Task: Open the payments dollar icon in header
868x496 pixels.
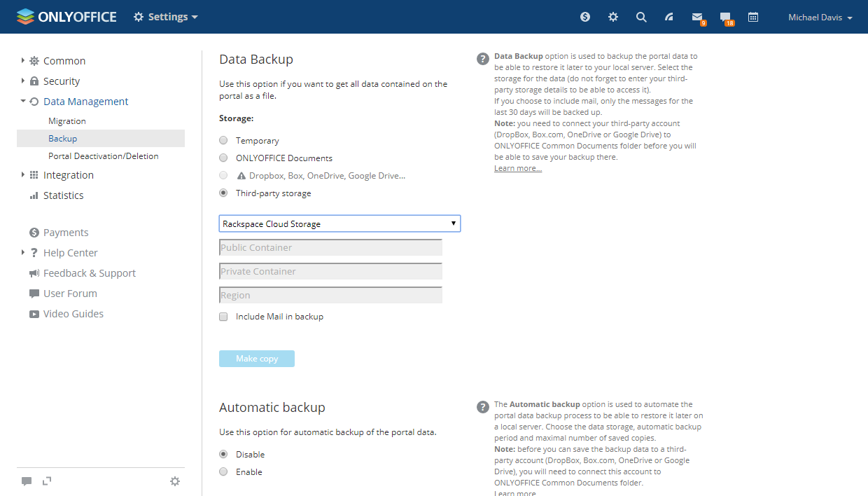Action: tap(585, 17)
